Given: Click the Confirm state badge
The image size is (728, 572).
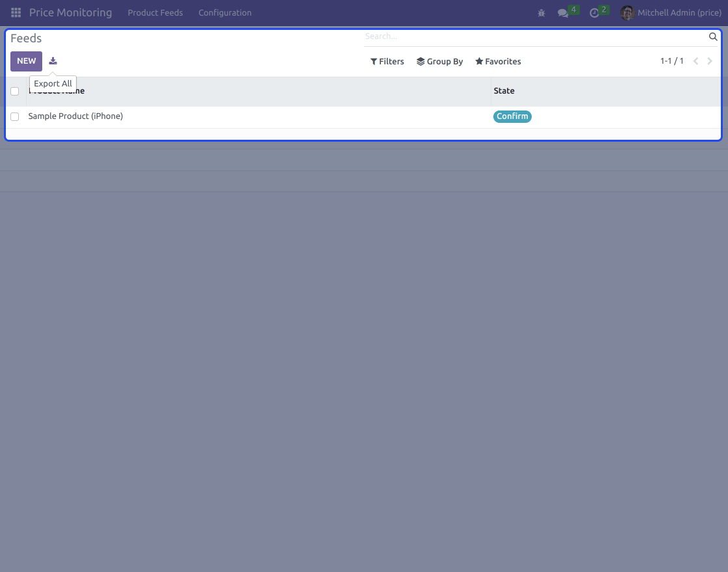Looking at the screenshot, I should [x=513, y=116].
